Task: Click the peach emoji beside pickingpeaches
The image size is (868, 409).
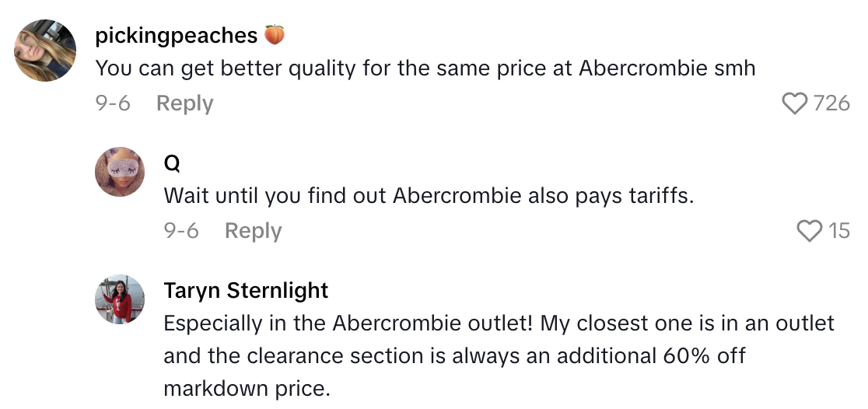Action: click(x=275, y=35)
